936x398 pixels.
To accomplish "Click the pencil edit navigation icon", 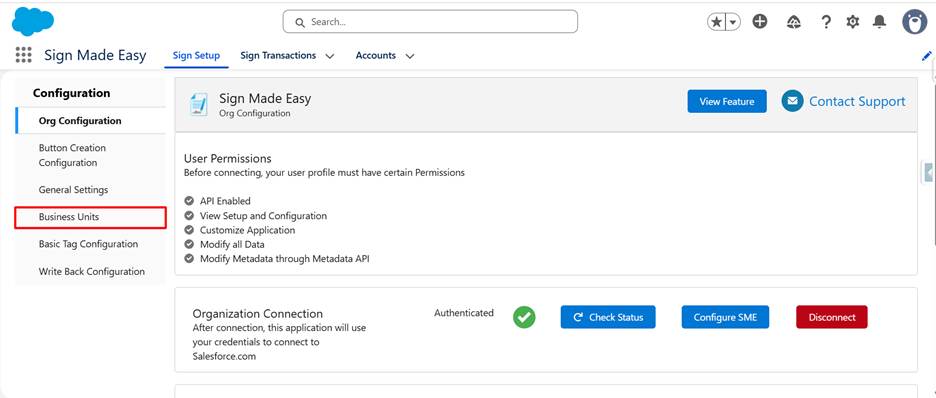I will click(926, 55).
